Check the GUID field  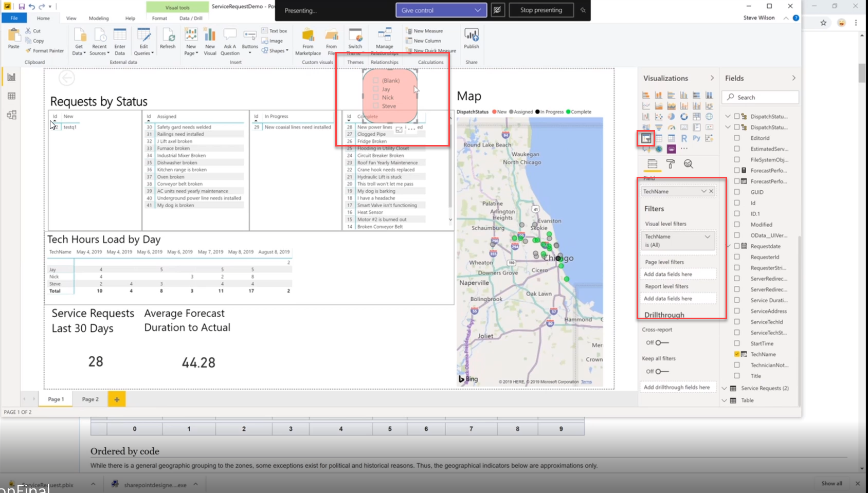click(x=737, y=192)
